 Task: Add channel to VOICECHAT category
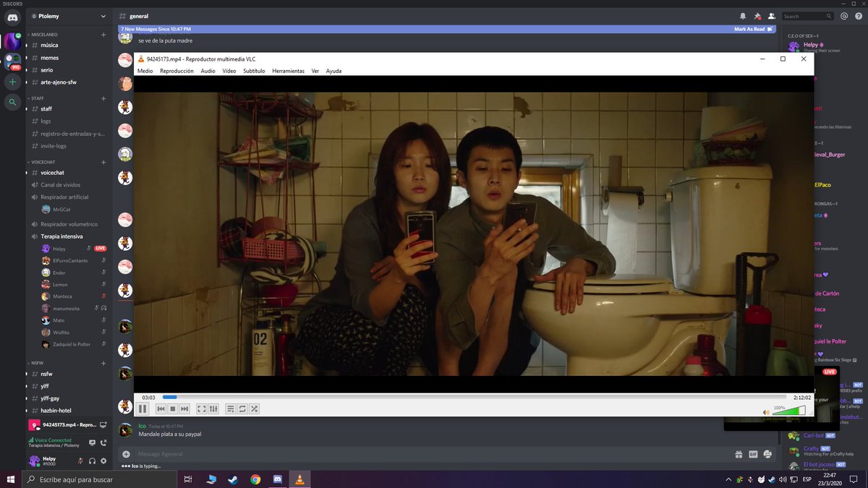103,162
